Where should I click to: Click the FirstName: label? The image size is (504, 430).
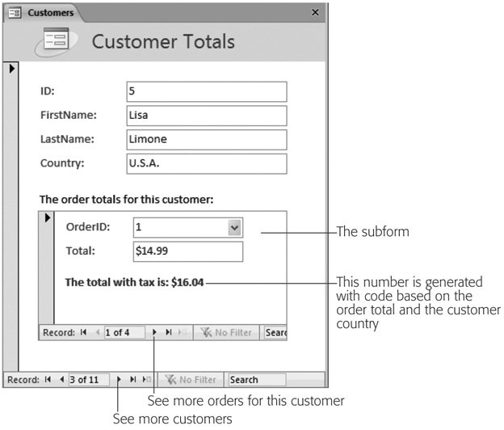(69, 115)
